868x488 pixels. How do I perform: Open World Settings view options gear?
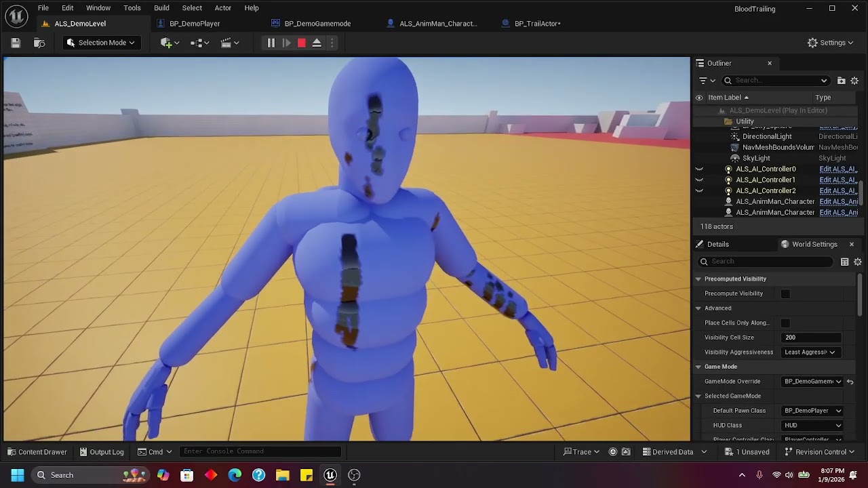point(858,262)
